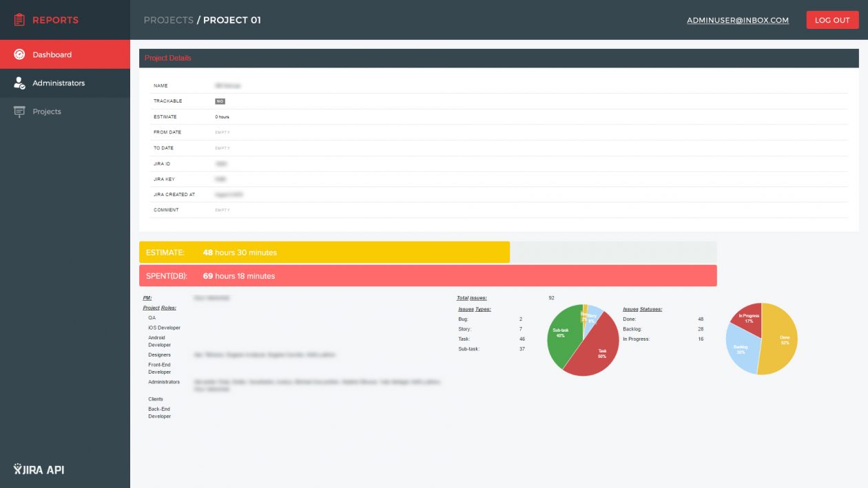Screen dimensions: 868x488
Task: Click the Log Out button
Action: 832,20
